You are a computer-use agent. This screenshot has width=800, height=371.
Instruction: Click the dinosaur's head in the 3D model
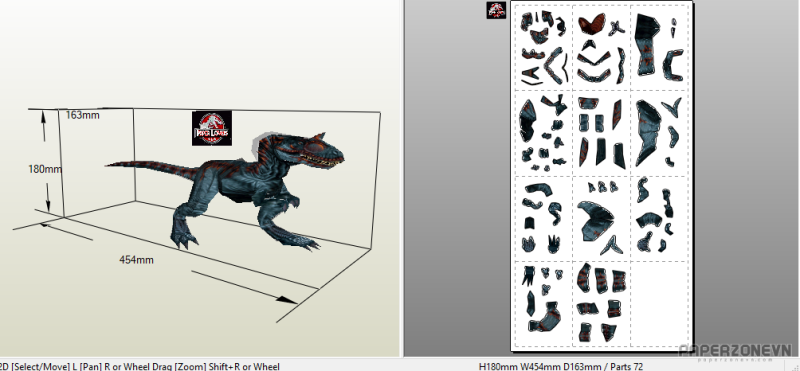pyautogui.click(x=319, y=151)
